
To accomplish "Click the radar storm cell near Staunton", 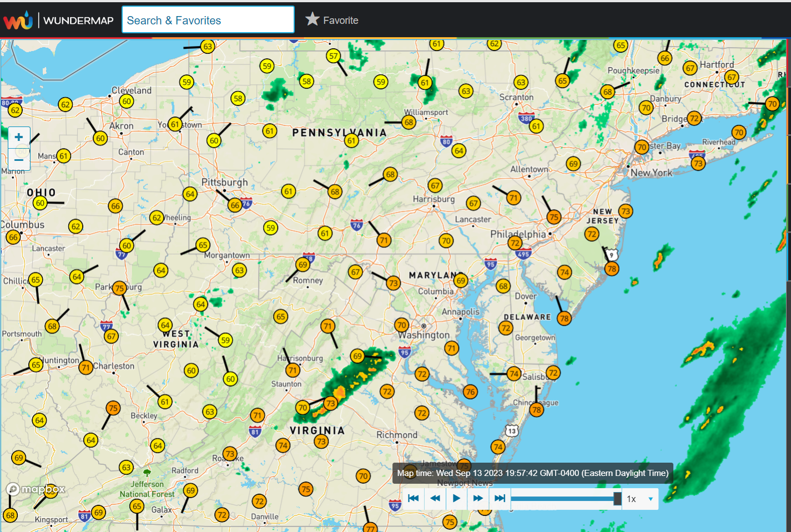I will pos(339,394).
